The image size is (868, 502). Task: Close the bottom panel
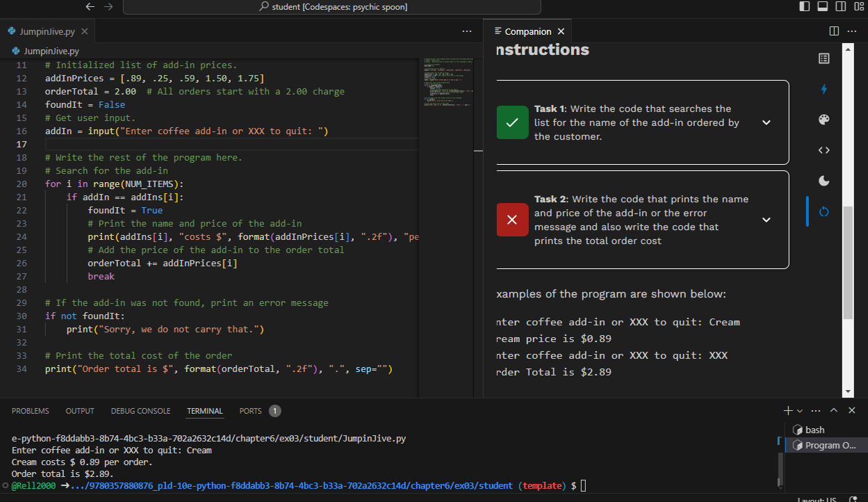point(852,411)
